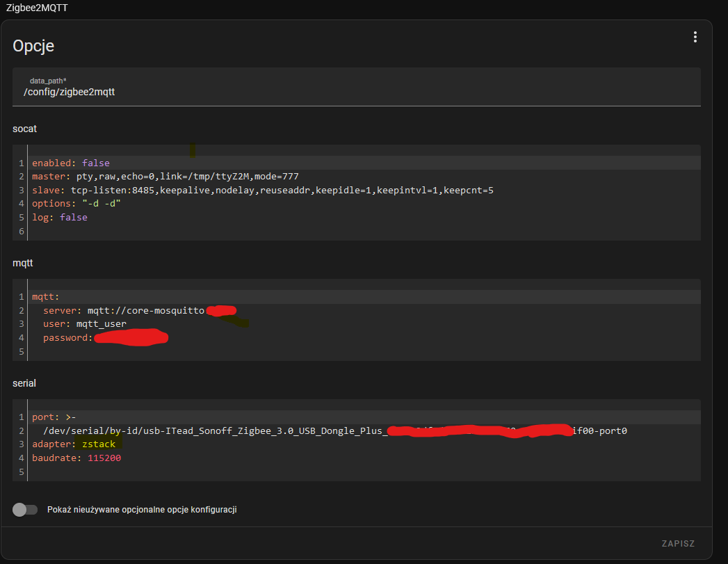Screen dimensions: 728x564
Task: Toggle show unused optional configuration options
Action: (25, 510)
